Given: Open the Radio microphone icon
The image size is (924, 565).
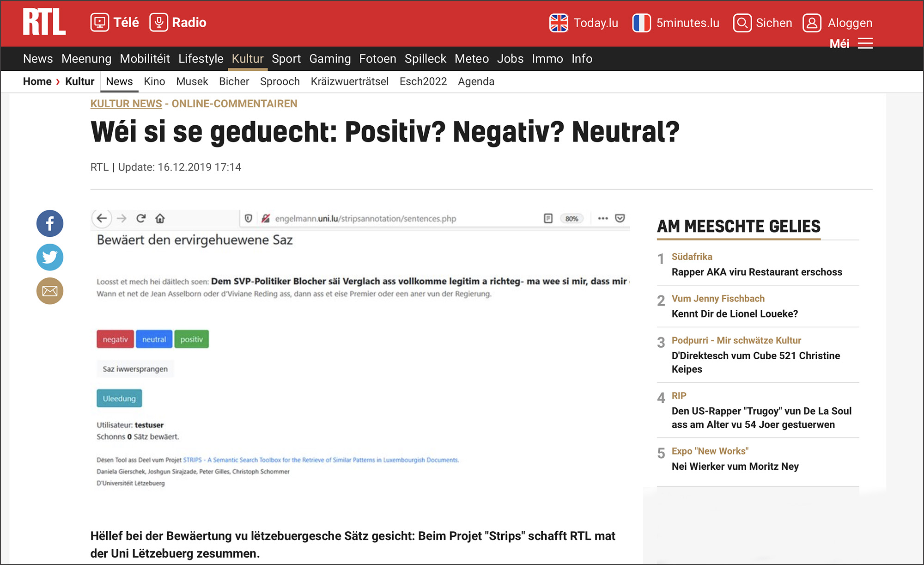Looking at the screenshot, I should click(x=158, y=22).
